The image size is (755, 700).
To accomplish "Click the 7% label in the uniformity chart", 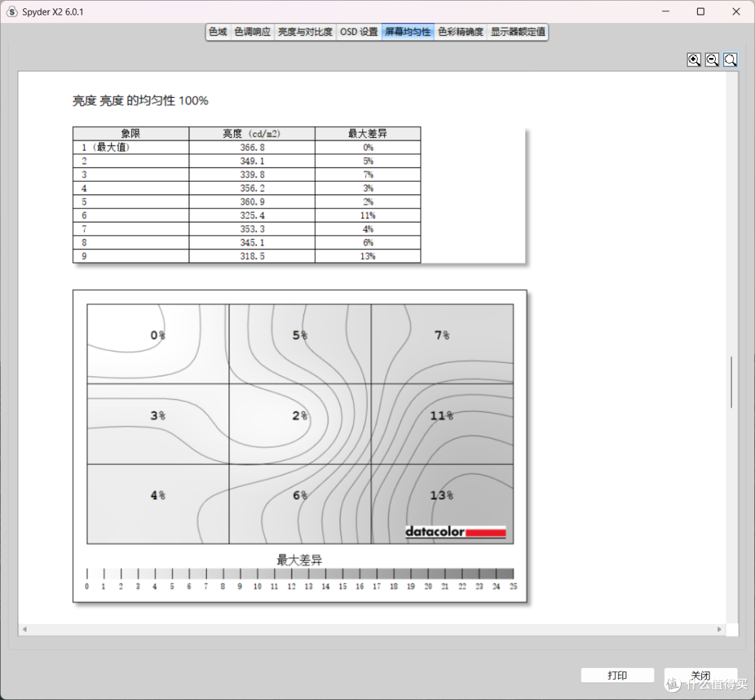I will (x=442, y=335).
